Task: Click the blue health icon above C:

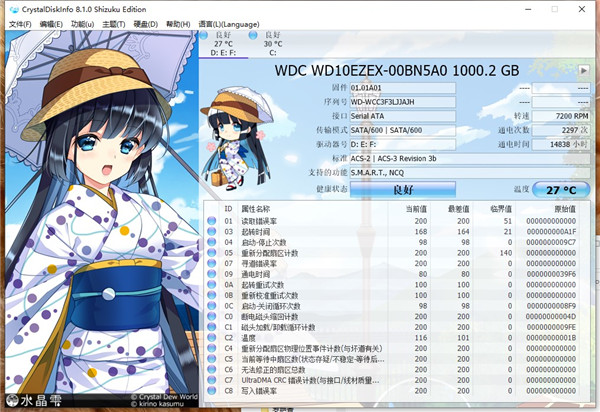Action: [253, 35]
